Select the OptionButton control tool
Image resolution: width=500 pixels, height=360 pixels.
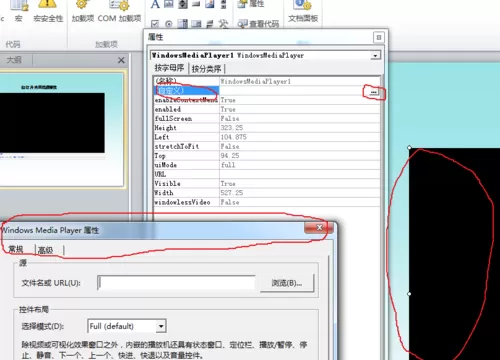click(169, 24)
